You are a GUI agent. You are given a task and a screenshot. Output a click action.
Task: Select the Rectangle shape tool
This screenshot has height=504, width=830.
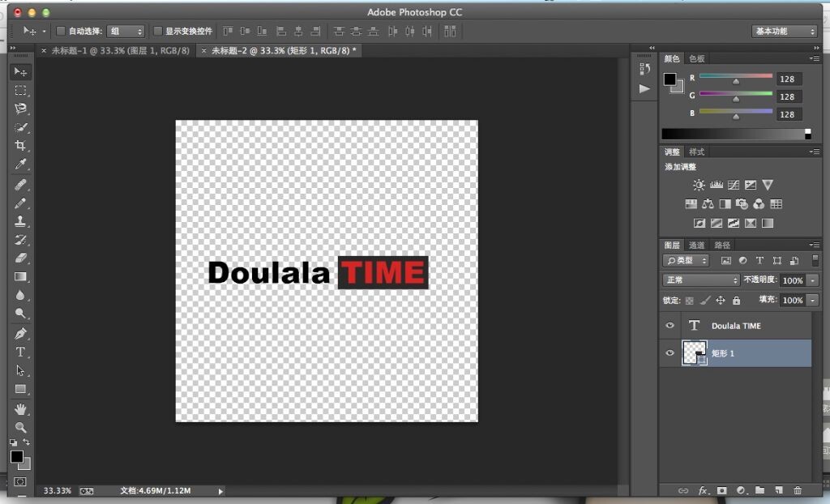20,389
